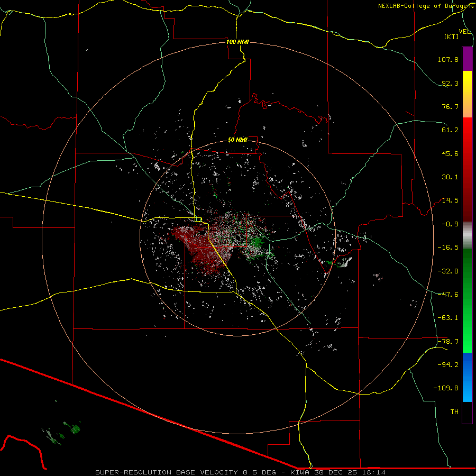Click the [KT] units label
This screenshot has width=476, height=476.
click(452, 36)
